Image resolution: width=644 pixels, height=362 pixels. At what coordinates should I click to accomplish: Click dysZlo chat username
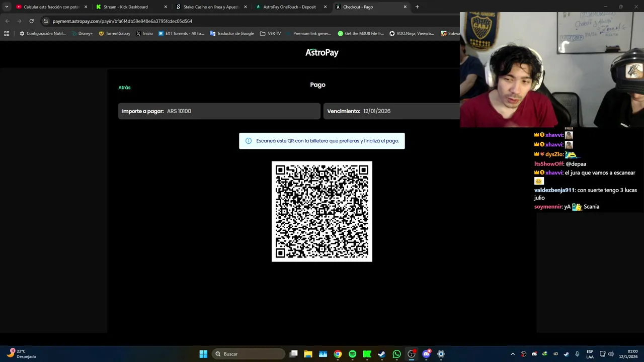coord(554,154)
